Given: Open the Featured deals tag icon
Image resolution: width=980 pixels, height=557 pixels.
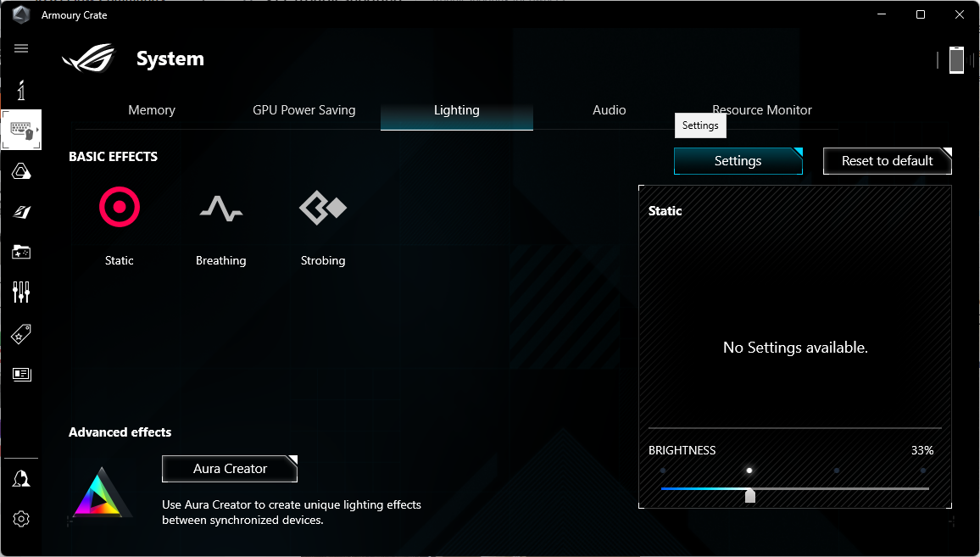Looking at the screenshot, I should point(21,334).
